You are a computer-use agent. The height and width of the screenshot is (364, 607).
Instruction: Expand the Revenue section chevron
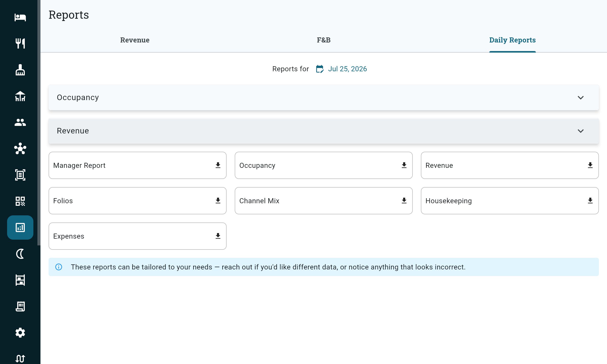pyautogui.click(x=581, y=131)
